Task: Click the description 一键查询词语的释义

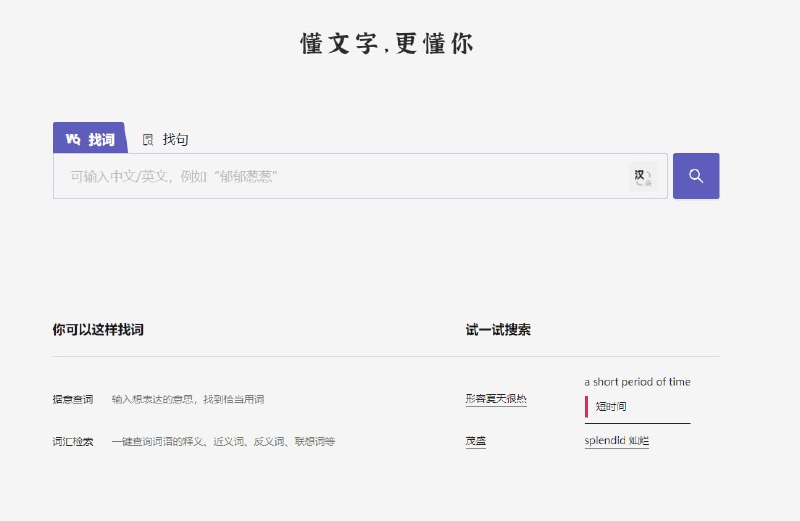Action: [x=223, y=441]
